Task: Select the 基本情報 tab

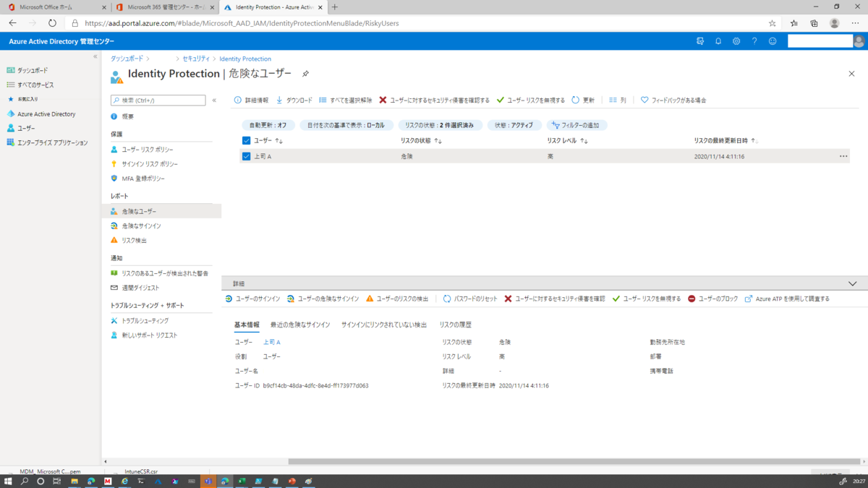Action: 247,325
